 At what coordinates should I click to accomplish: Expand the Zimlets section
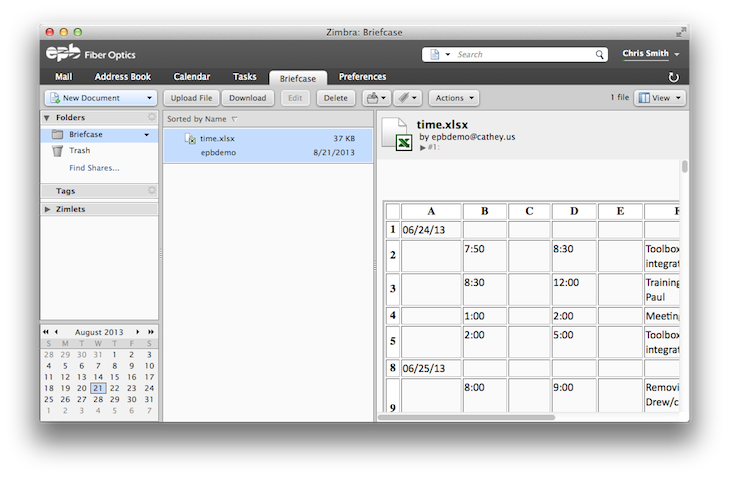pyautogui.click(x=47, y=209)
